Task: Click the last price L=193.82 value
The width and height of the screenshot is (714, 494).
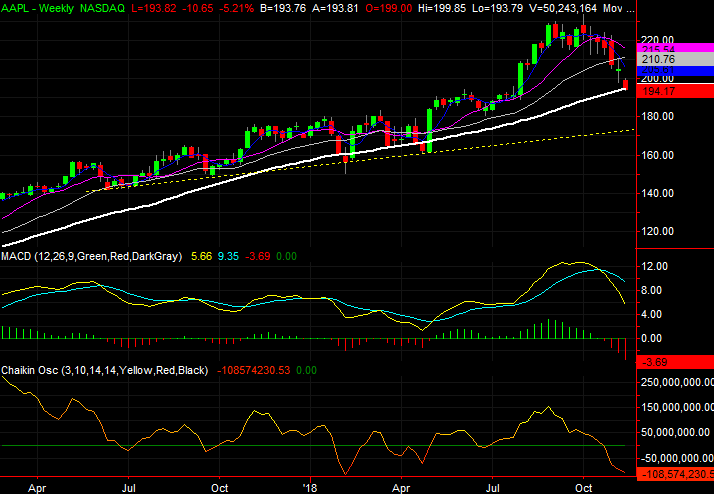Action: coord(153,8)
